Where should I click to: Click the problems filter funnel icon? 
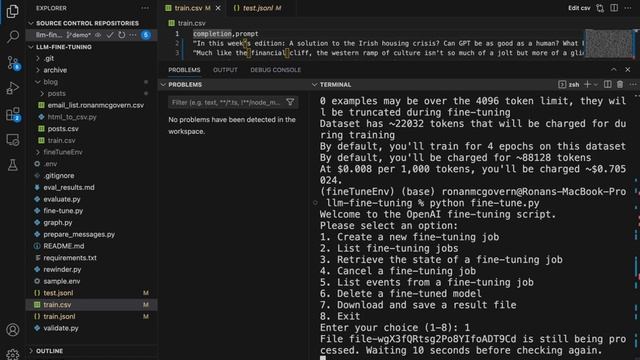(x=290, y=102)
